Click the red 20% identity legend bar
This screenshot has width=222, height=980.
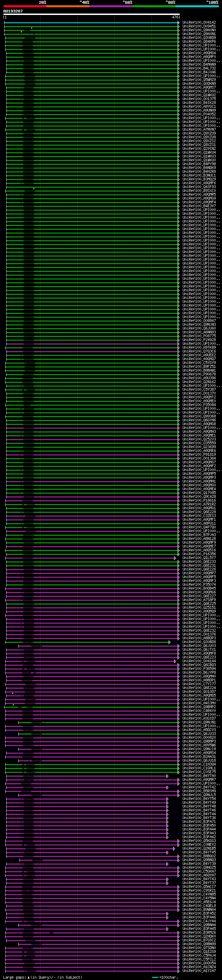(x=25, y=6)
